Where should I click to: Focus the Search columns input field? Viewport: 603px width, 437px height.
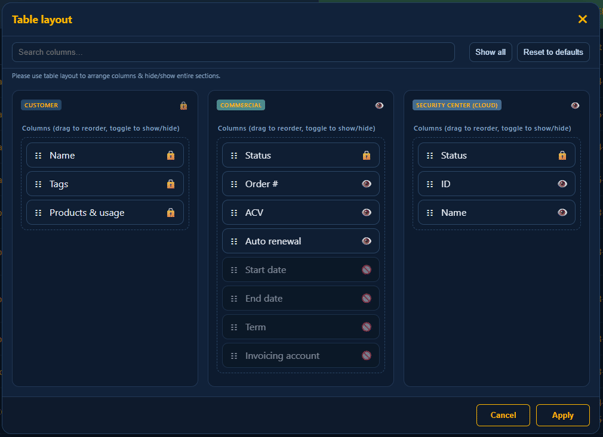pos(232,52)
